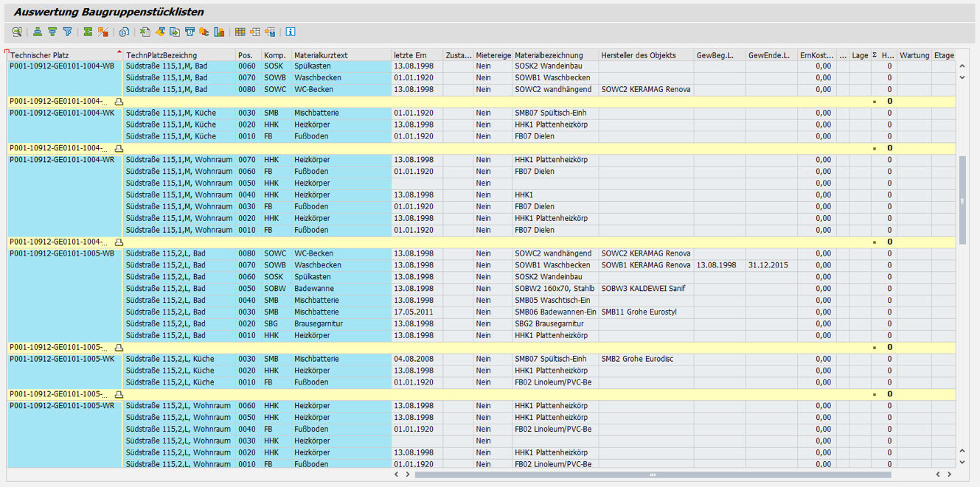
Task: Expand subtotal row above 1005-WB group
Action: [x=119, y=242]
